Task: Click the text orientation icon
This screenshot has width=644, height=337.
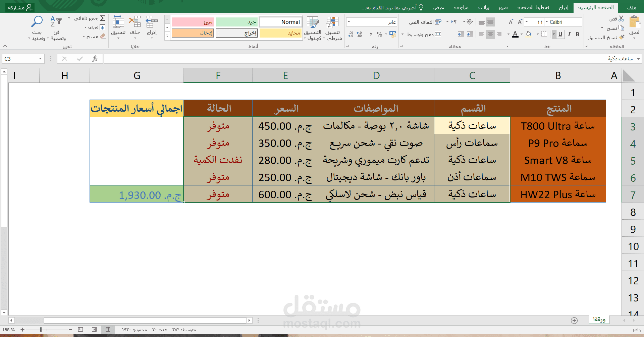Action: [x=470, y=22]
